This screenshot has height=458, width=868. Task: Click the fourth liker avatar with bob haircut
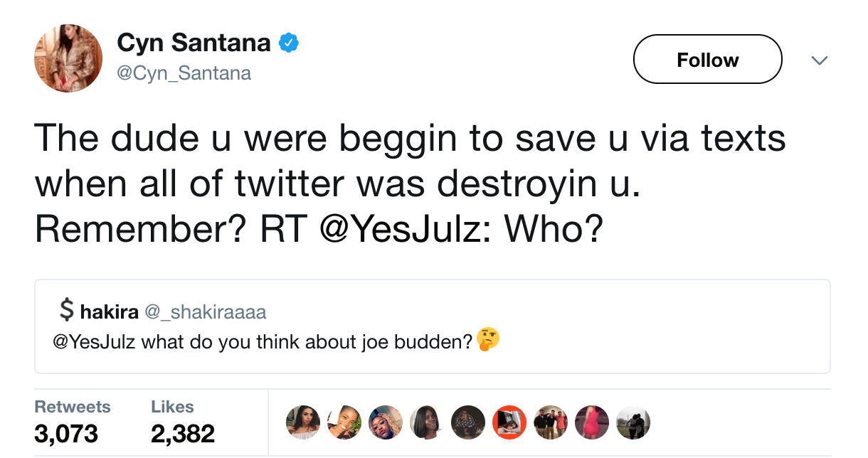427,422
